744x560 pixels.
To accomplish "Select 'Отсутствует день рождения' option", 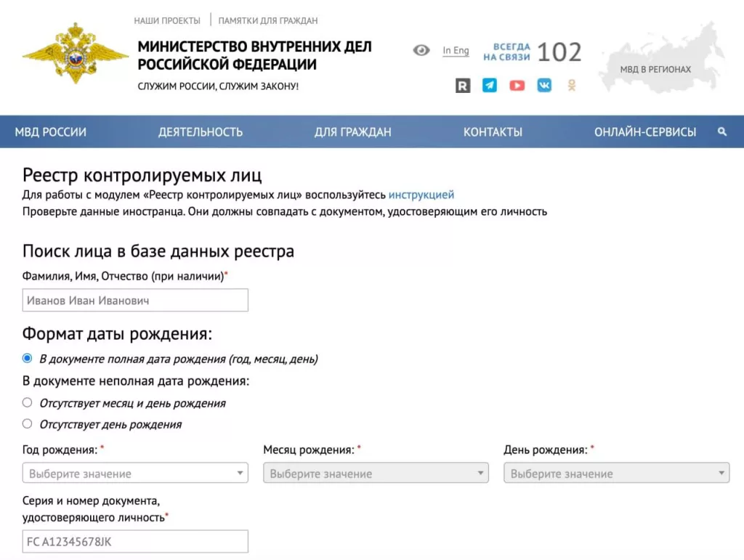I will click(x=27, y=423).
